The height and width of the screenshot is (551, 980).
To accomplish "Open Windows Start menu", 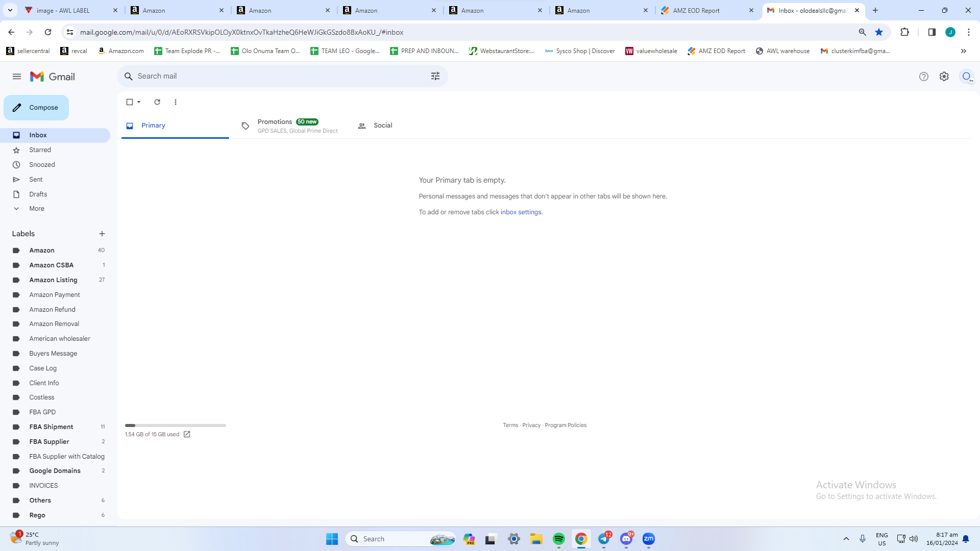I will click(x=332, y=539).
